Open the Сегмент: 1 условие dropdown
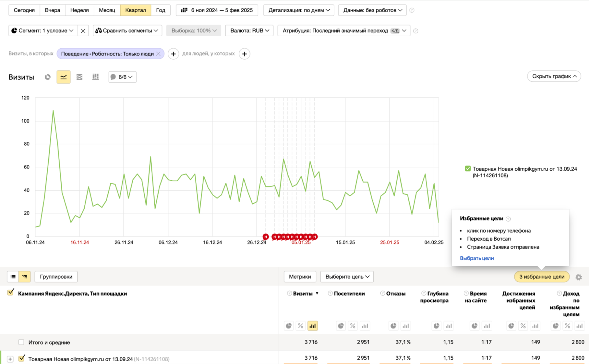This screenshot has height=364, width=589. point(43,31)
